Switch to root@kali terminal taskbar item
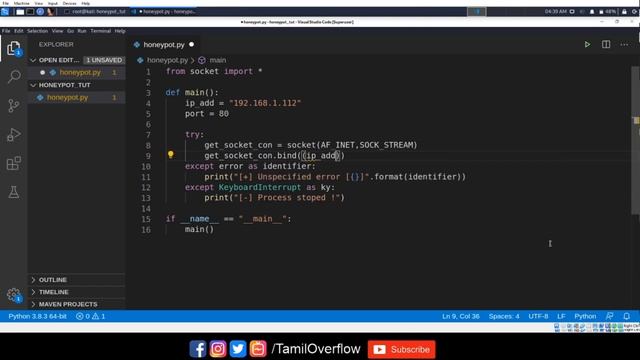Image resolution: width=640 pixels, height=360 pixels. click(96, 11)
